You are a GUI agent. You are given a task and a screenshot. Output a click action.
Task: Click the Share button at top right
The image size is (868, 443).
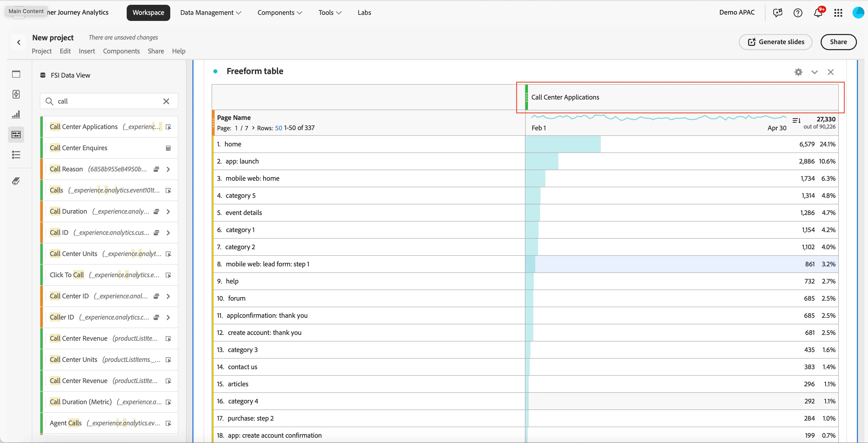[838, 42]
